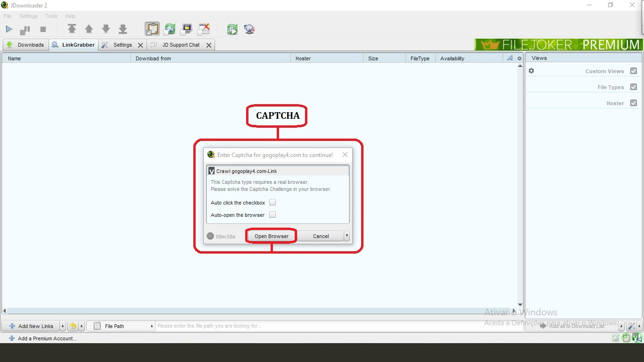The height and width of the screenshot is (362, 644).
Task: Open the Tools menu
Action: (51, 16)
